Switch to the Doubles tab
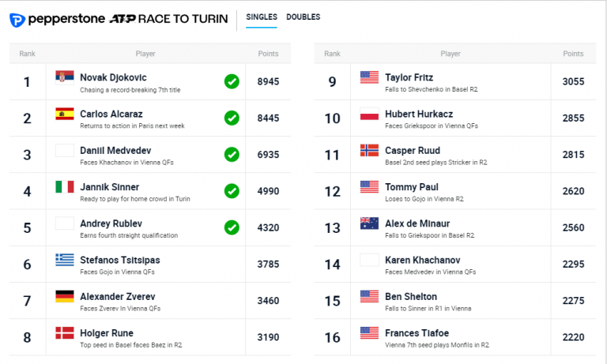 click(x=303, y=17)
